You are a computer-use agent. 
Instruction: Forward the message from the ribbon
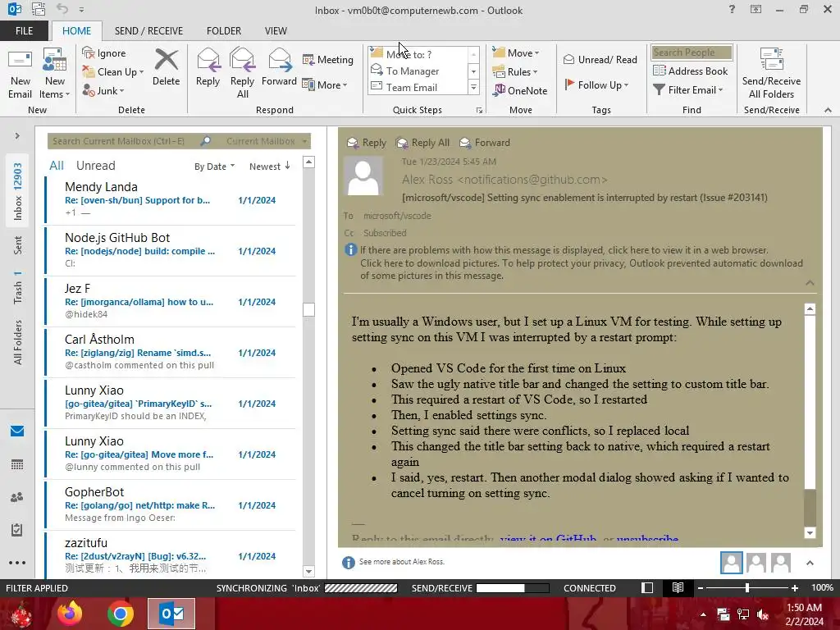(279, 67)
